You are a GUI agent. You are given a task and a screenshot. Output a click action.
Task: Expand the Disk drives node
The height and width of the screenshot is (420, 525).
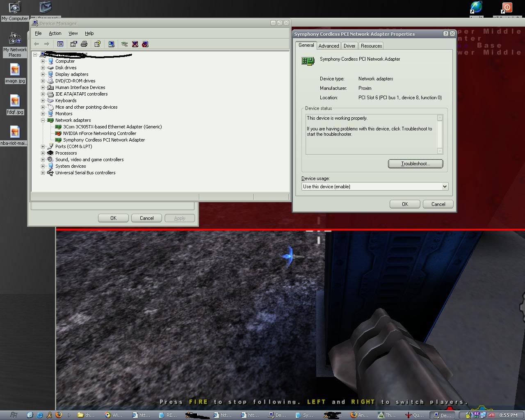(43, 68)
